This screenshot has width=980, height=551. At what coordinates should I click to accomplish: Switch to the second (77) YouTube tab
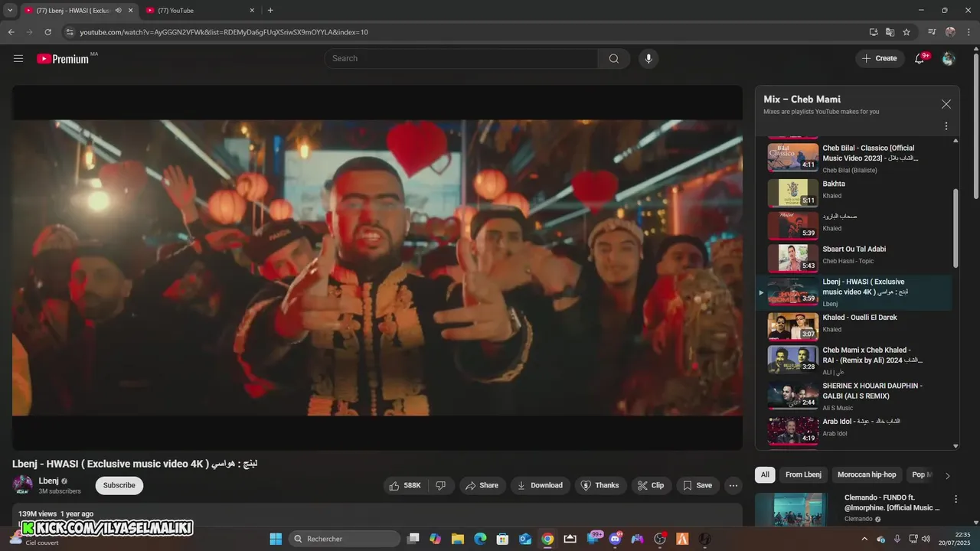click(200, 11)
